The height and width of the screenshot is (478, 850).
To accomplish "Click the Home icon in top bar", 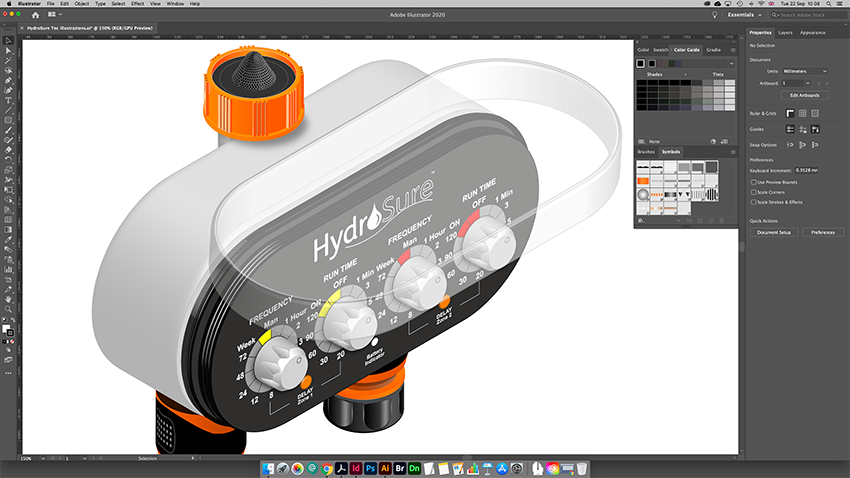I will (35, 15).
